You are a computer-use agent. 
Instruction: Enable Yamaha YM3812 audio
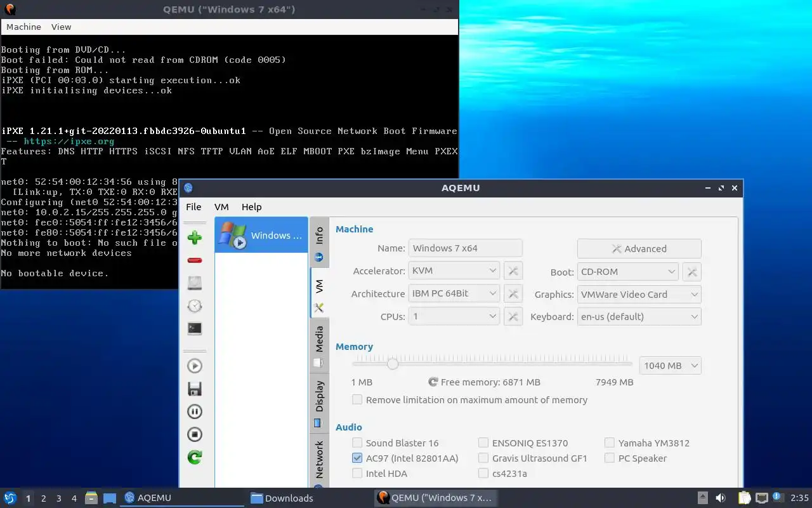pyautogui.click(x=610, y=443)
